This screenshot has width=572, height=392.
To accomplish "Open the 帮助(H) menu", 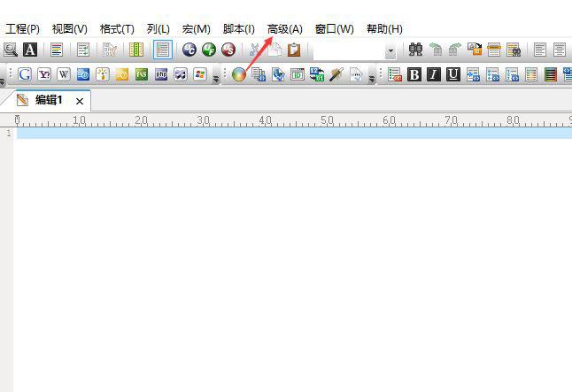I will (383, 29).
